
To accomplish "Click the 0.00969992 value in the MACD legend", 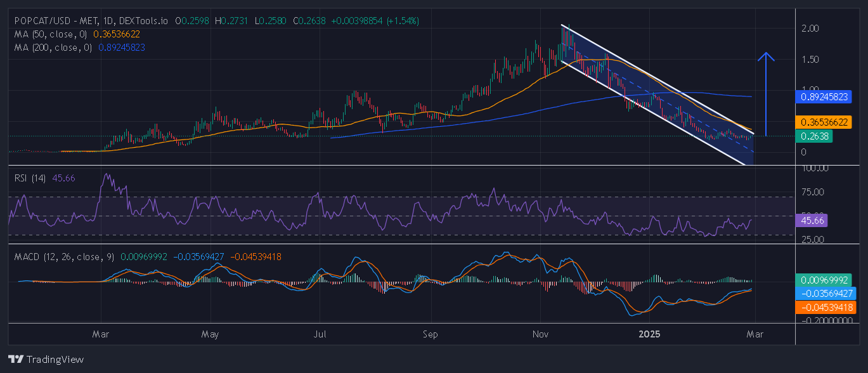I will (x=143, y=257).
